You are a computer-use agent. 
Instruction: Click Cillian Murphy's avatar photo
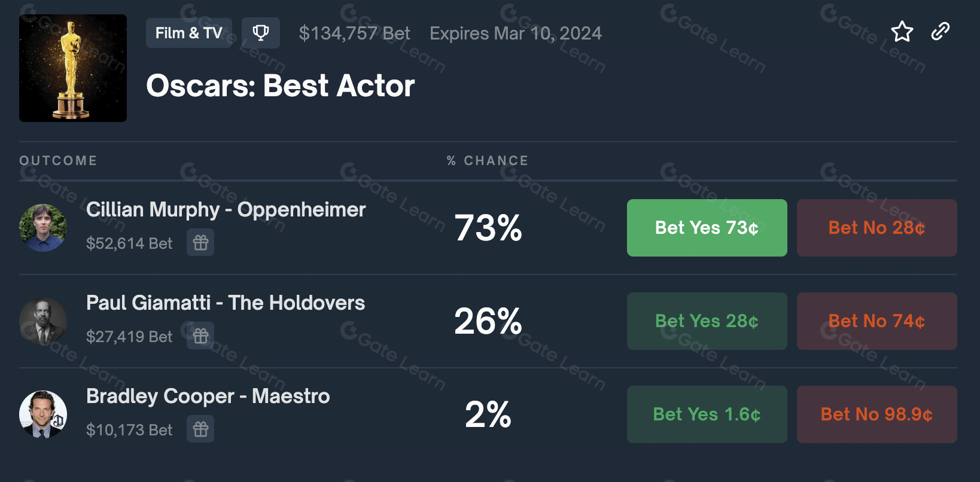pos(43,228)
